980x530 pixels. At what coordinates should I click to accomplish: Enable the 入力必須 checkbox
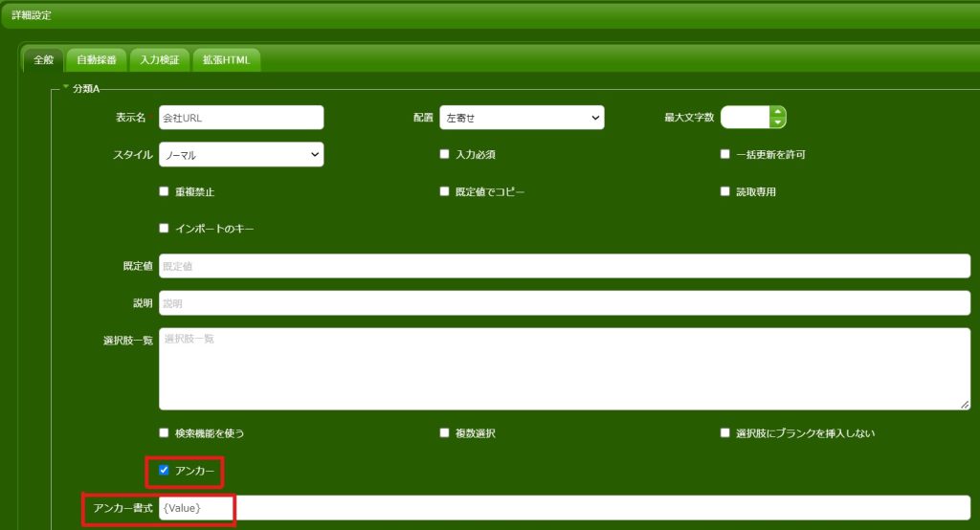pyautogui.click(x=444, y=154)
